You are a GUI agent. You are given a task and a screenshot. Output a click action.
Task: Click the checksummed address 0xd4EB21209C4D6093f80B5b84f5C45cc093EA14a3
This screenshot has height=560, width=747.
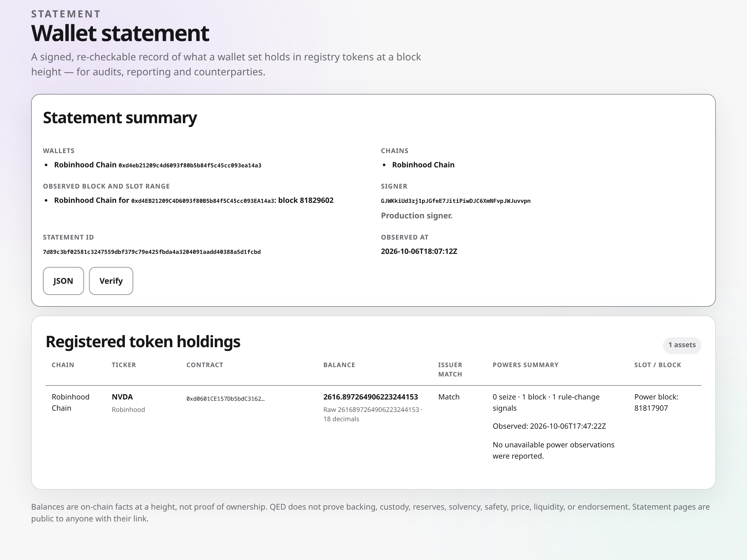point(203,201)
